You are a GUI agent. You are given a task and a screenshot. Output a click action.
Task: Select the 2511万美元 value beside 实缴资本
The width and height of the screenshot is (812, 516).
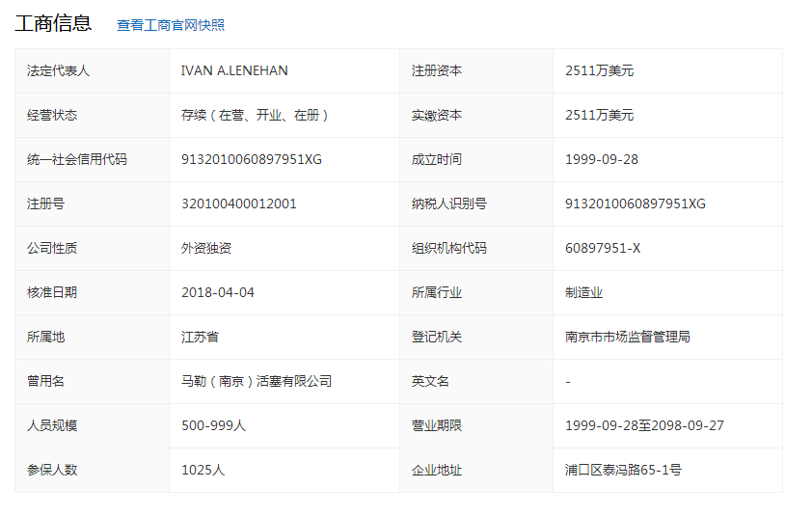coord(599,115)
